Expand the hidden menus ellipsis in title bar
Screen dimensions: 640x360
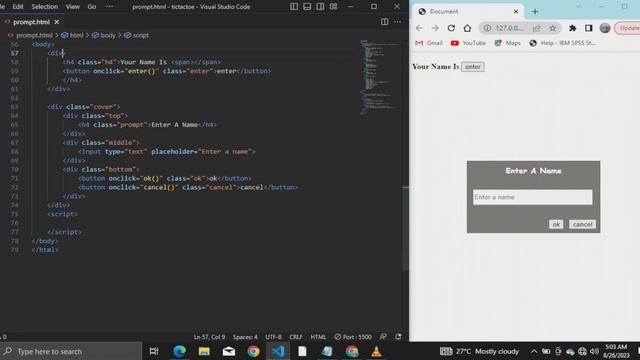[x=109, y=7]
